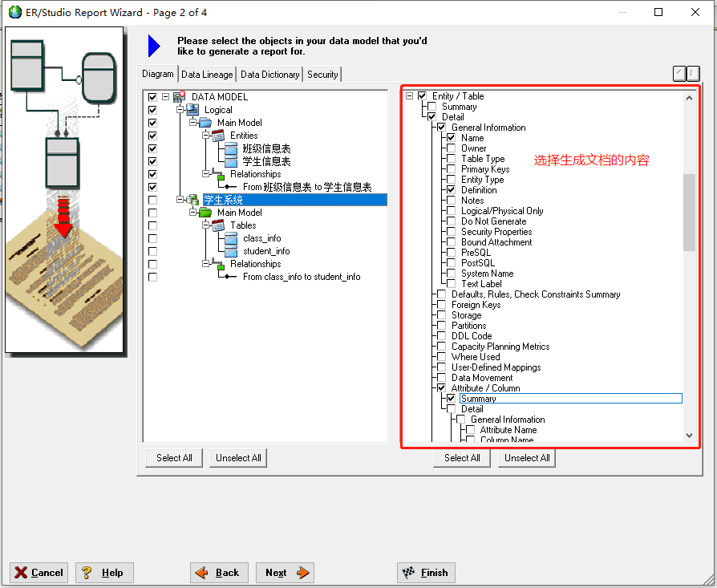Collapse the physical Relationships node
This screenshot has width=717, height=588.
206,264
